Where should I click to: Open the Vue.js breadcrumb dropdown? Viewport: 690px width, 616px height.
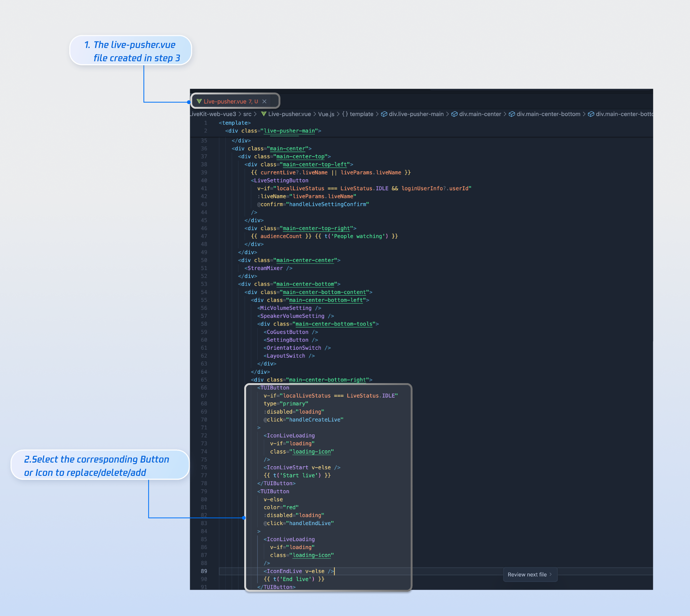pyautogui.click(x=326, y=114)
